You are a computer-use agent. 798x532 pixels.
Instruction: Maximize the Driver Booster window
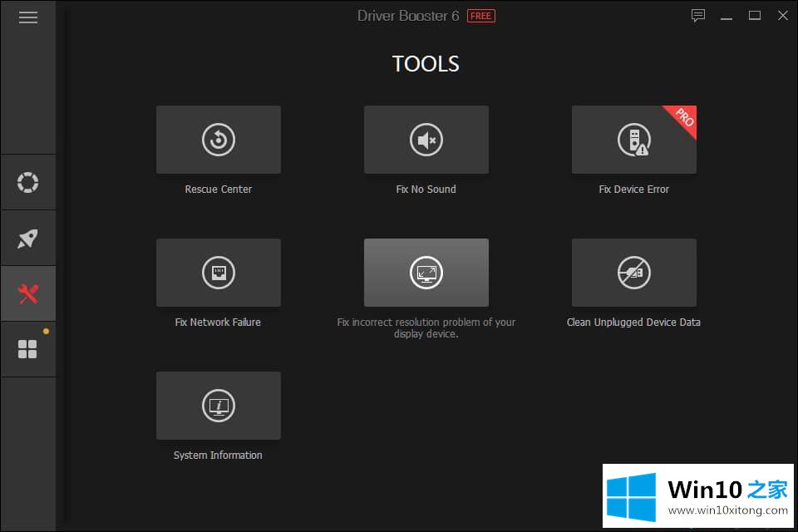click(x=755, y=16)
